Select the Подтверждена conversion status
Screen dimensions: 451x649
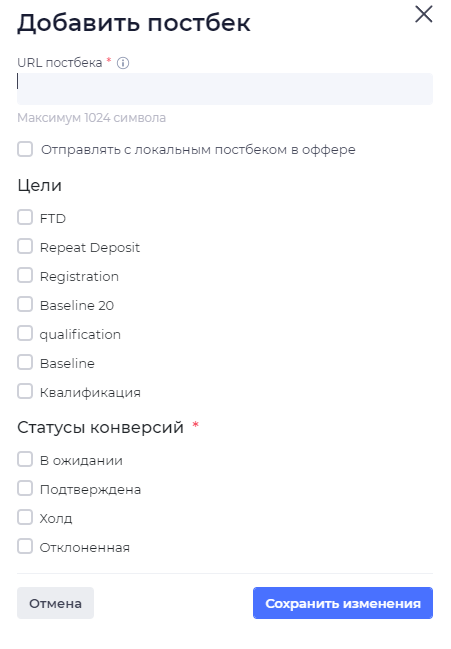tap(25, 488)
